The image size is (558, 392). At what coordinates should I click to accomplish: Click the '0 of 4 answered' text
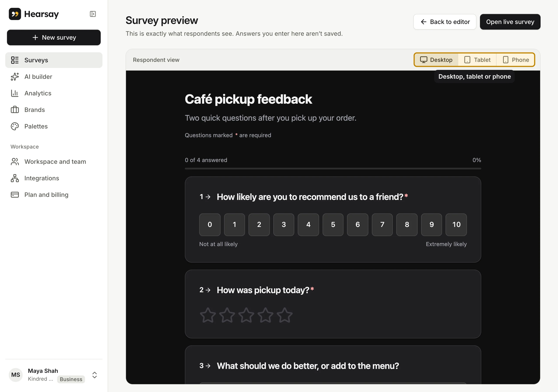206,160
